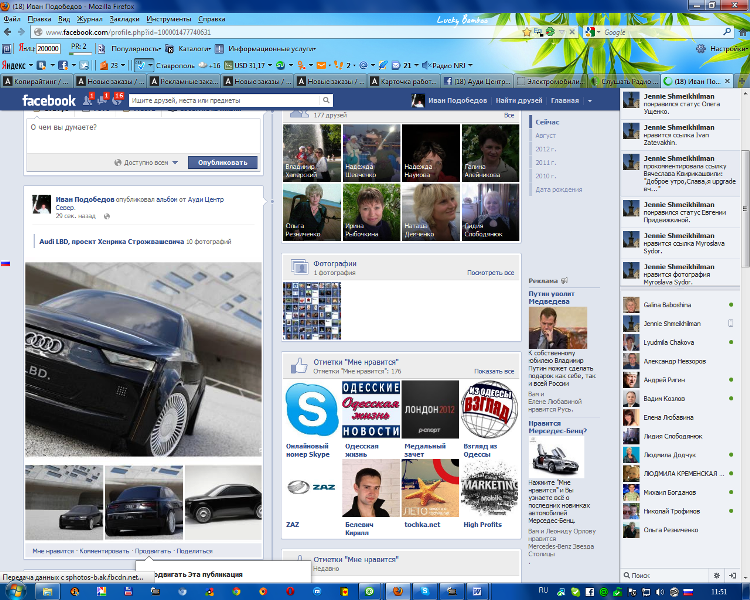Click the Главная link
750x600 pixels.
pos(565,100)
